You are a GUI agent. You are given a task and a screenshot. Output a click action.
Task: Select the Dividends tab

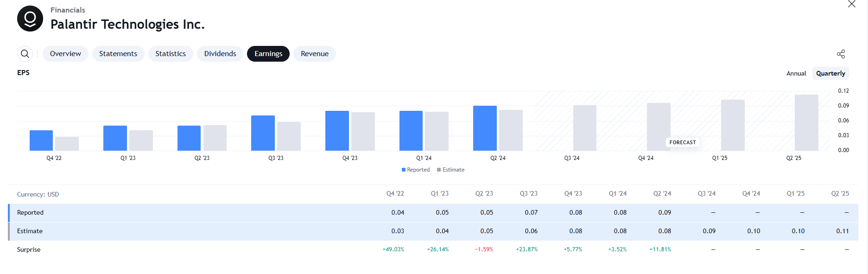[220, 54]
